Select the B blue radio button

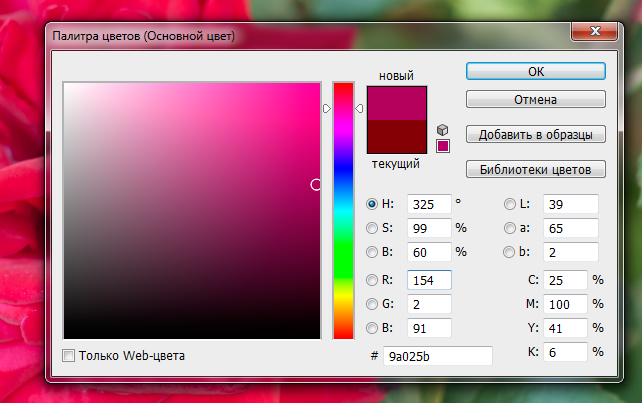click(372, 328)
